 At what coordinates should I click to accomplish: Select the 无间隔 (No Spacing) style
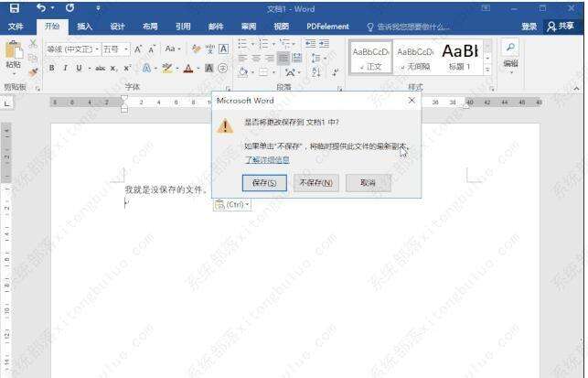tap(415, 58)
